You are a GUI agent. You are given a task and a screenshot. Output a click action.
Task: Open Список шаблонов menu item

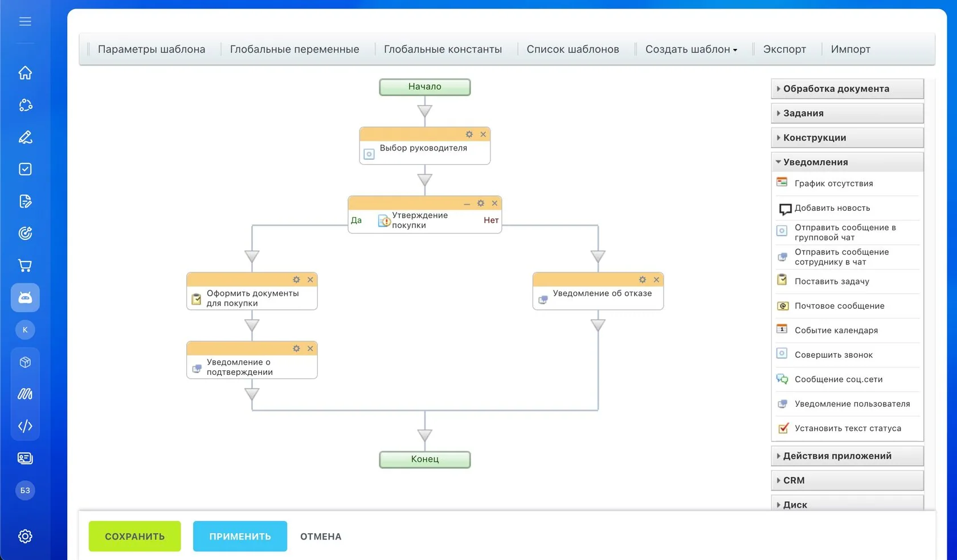[x=572, y=50]
